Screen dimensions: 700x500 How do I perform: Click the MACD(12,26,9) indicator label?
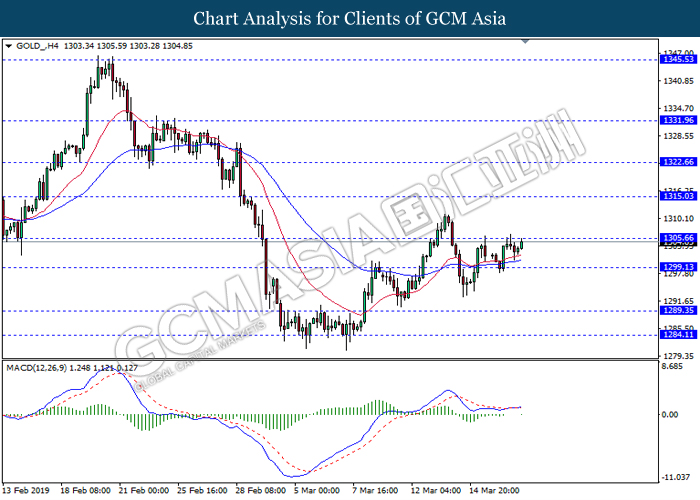point(37,368)
